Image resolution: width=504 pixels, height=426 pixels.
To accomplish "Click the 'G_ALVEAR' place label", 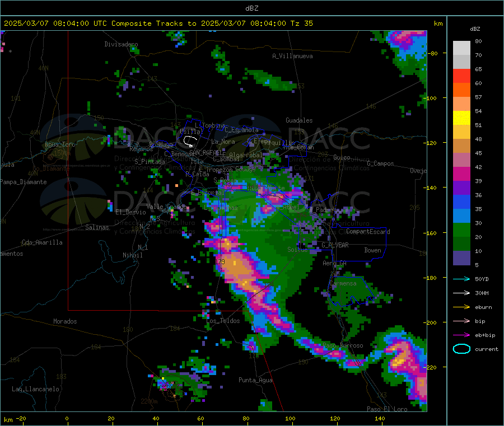I will [335, 245].
